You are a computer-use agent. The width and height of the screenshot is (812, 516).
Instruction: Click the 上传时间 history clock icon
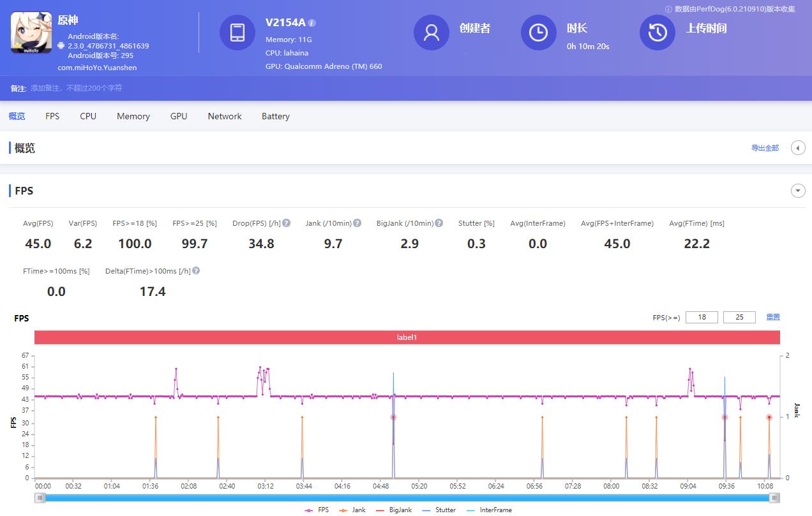pyautogui.click(x=657, y=33)
